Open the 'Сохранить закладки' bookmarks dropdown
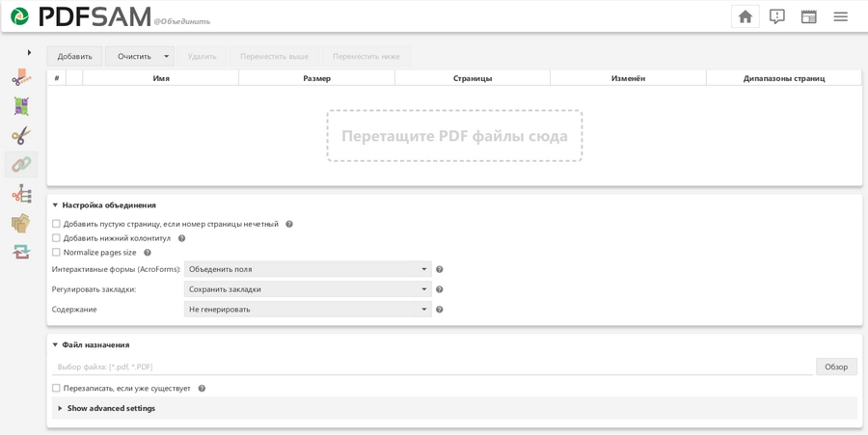 pyautogui.click(x=308, y=289)
